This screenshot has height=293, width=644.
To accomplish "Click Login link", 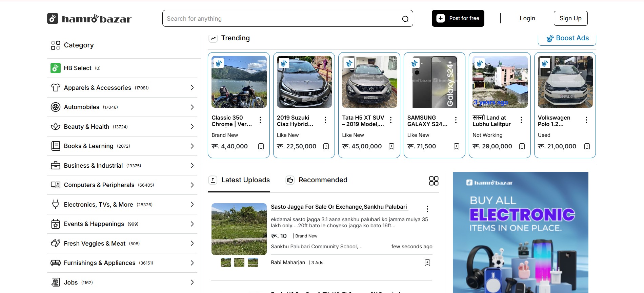I will tap(527, 18).
